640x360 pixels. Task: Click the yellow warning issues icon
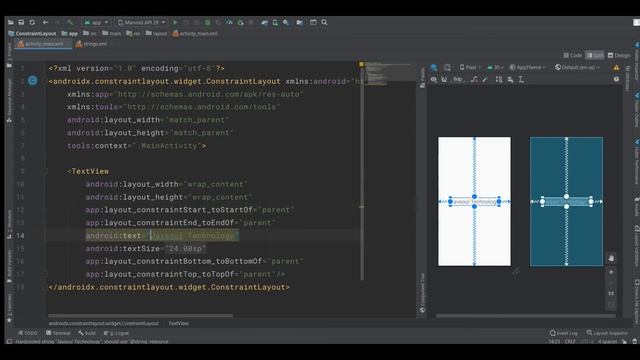click(616, 67)
